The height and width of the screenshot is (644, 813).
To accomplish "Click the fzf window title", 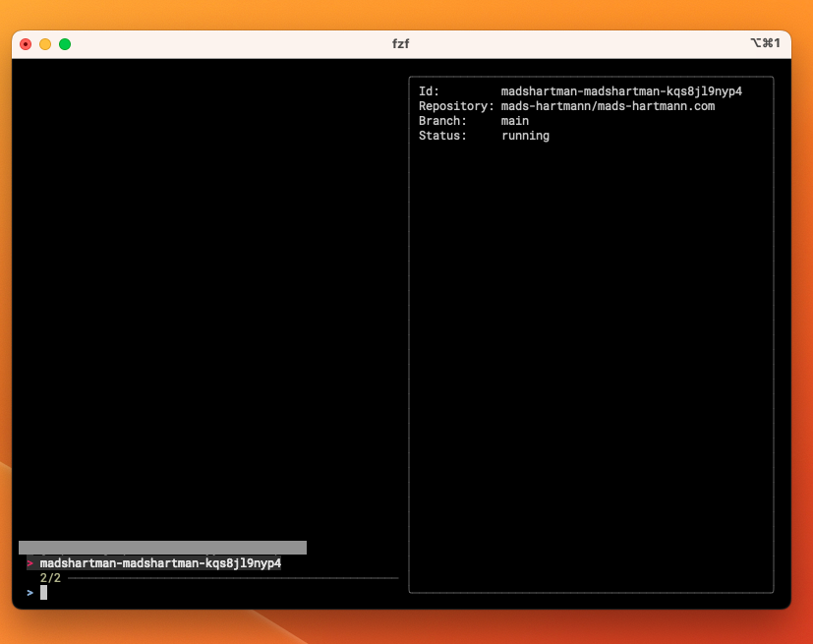I will coord(400,44).
